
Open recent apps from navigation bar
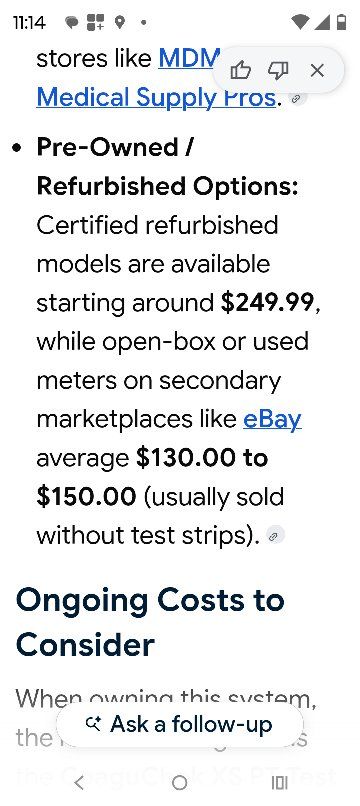(279, 783)
